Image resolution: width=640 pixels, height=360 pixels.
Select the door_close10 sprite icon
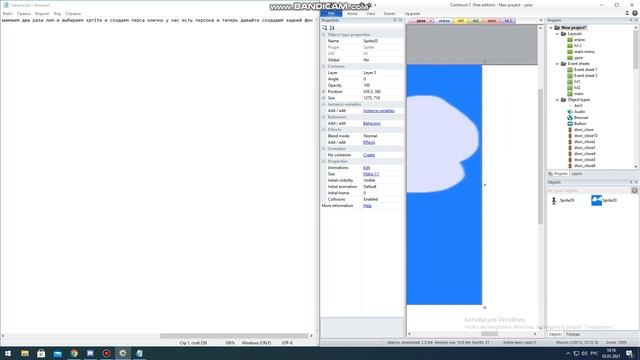pyautogui.click(x=570, y=136)
